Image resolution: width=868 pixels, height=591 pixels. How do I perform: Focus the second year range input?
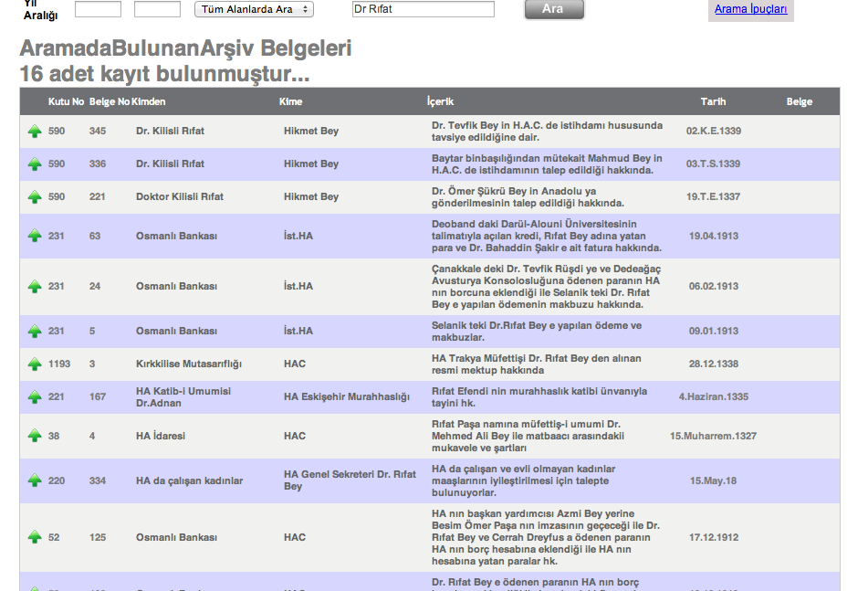pos(157,9)
